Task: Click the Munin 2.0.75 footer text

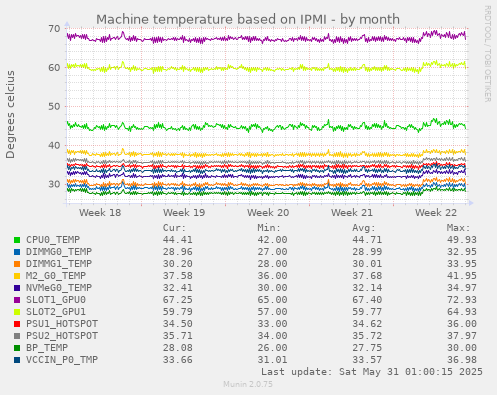Action: tap(248, 384)
